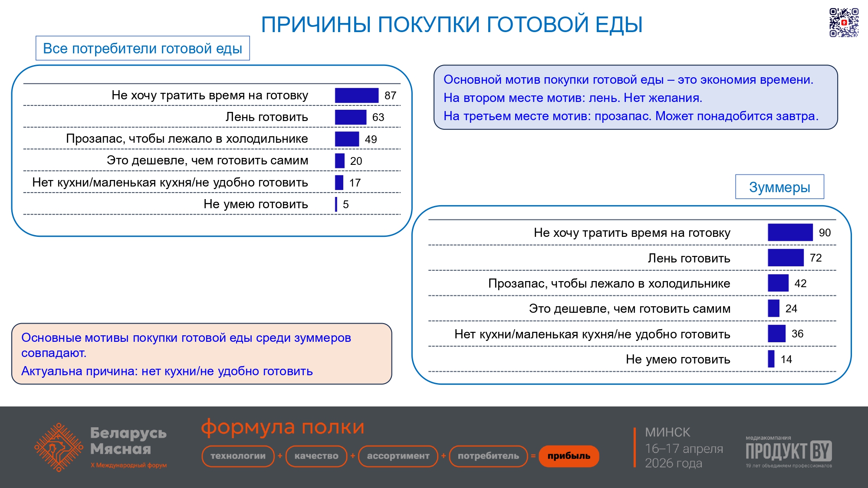Click 'Лень готовить' label in Зуммеры chart
This screenshot has height=488, width=868.
(689, 258)
